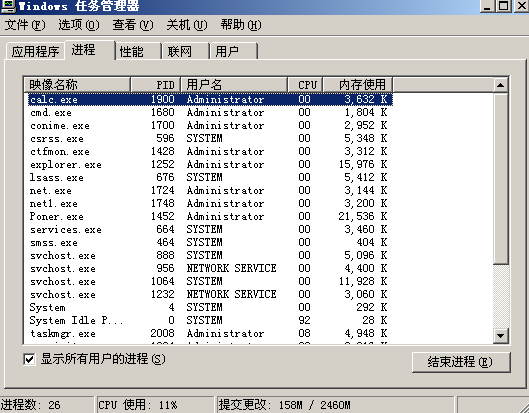Click the PID 1900 cell
The height and width of the screenshot is (413, 529).
pyautogui.click(x=163, y=99)
